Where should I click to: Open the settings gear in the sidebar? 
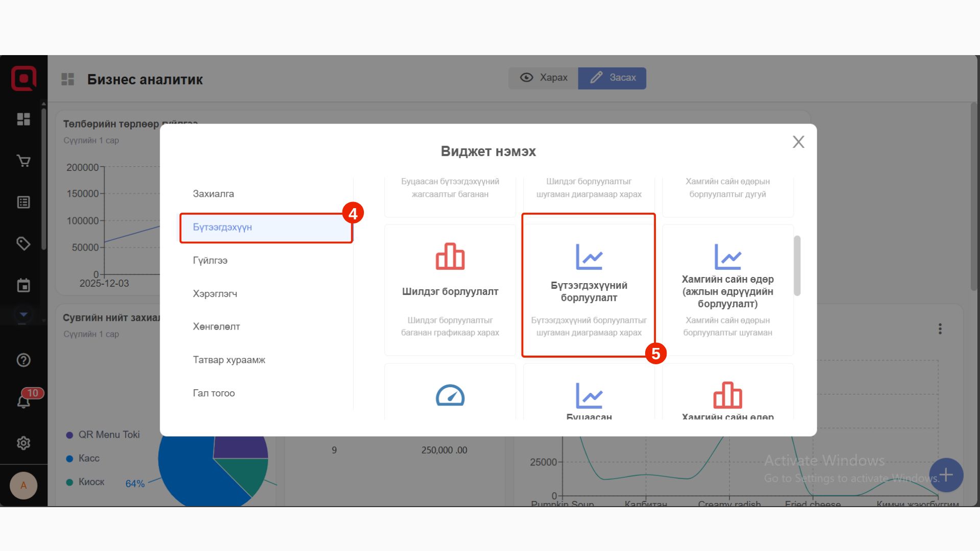click(x=23, y=443)
